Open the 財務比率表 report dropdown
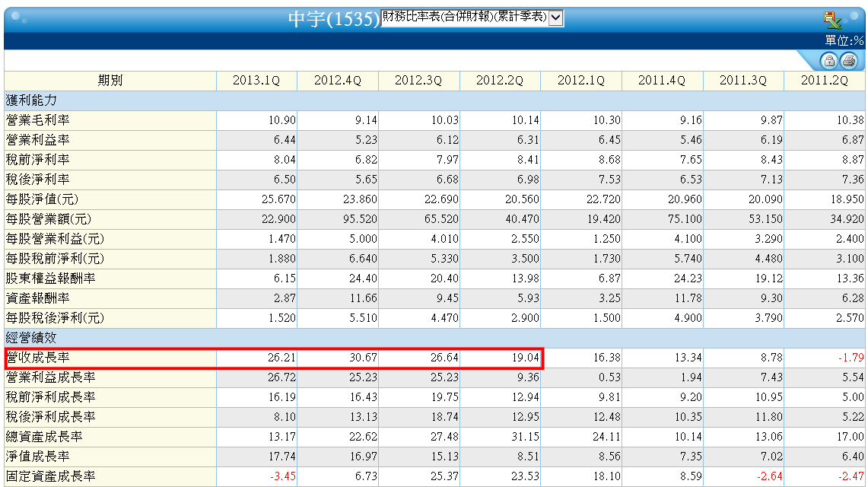868x487 pixels. (x=472, y=18)
